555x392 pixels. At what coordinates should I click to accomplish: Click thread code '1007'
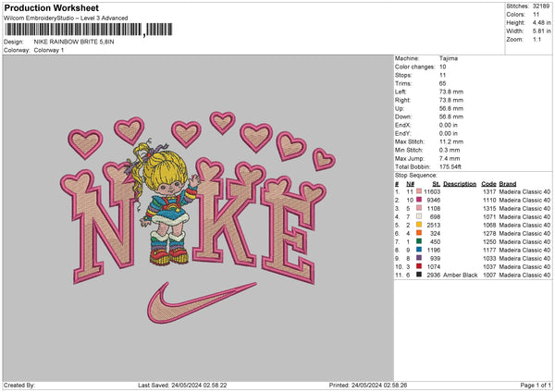[x=489, y=275]
